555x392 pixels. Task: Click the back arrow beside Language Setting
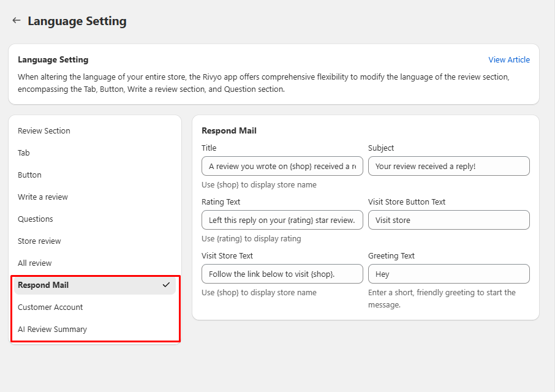(x=17, y=21)
